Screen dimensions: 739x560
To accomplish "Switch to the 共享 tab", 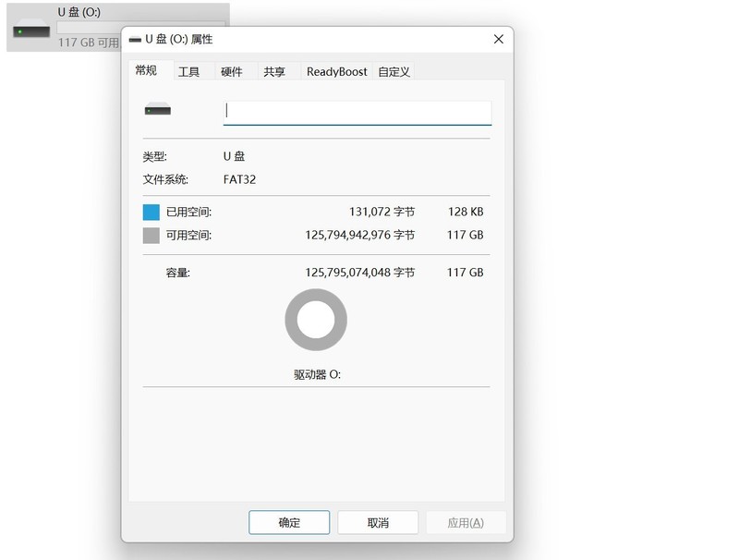I will (275, 71).
